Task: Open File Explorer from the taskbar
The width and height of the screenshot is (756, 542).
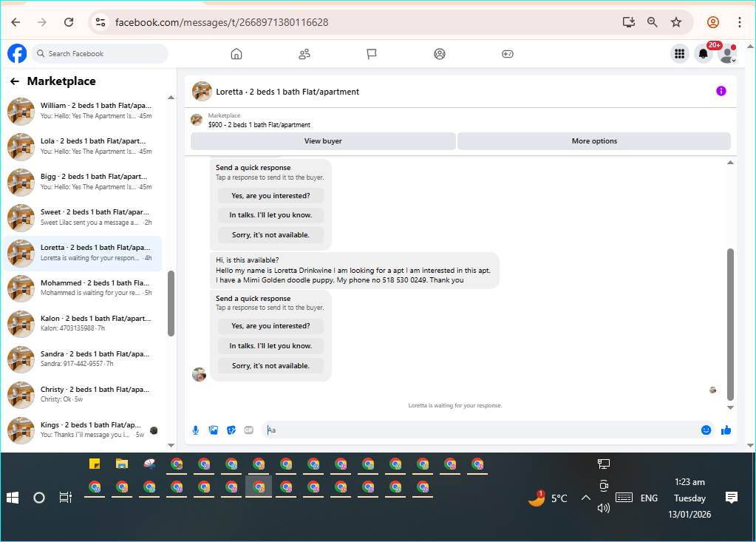Action: 122,464
